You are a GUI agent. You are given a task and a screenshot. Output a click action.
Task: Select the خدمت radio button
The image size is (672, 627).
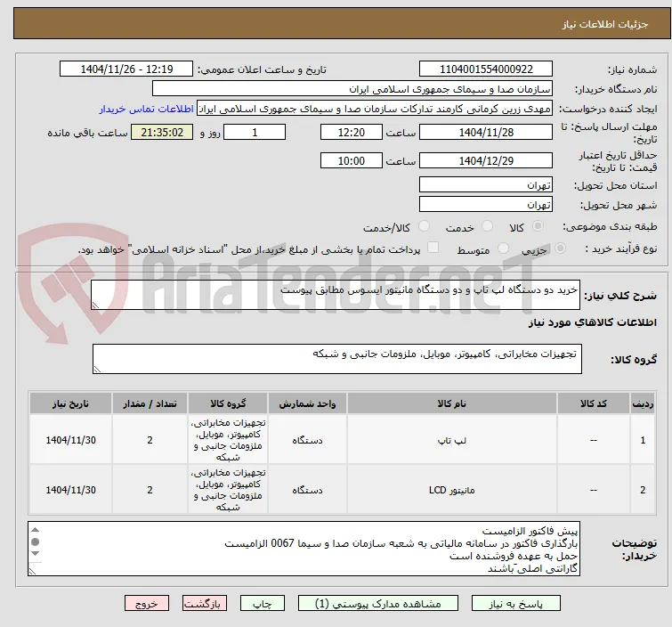487,226
